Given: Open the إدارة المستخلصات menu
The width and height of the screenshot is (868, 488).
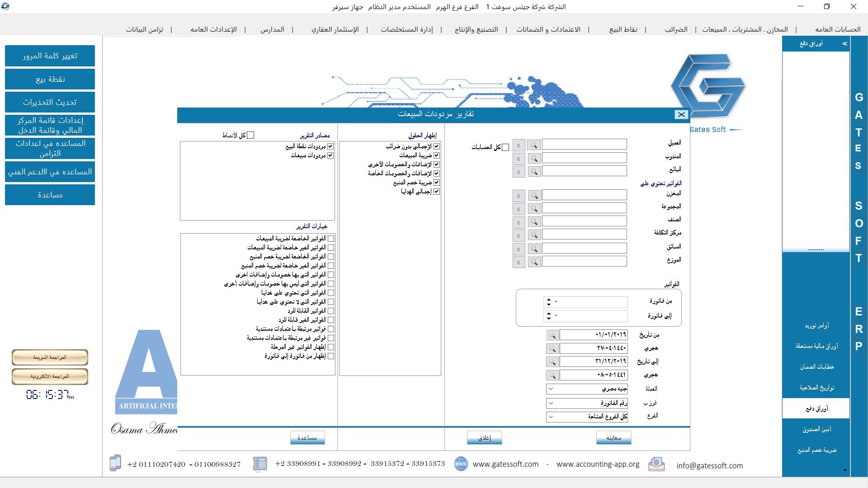Looking at the screenshot, I should [x=407, y=29].
